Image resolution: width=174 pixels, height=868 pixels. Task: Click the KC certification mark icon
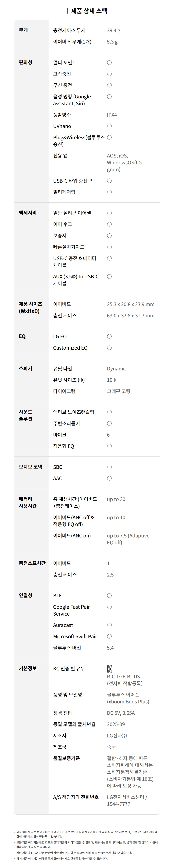pos(109,669)
